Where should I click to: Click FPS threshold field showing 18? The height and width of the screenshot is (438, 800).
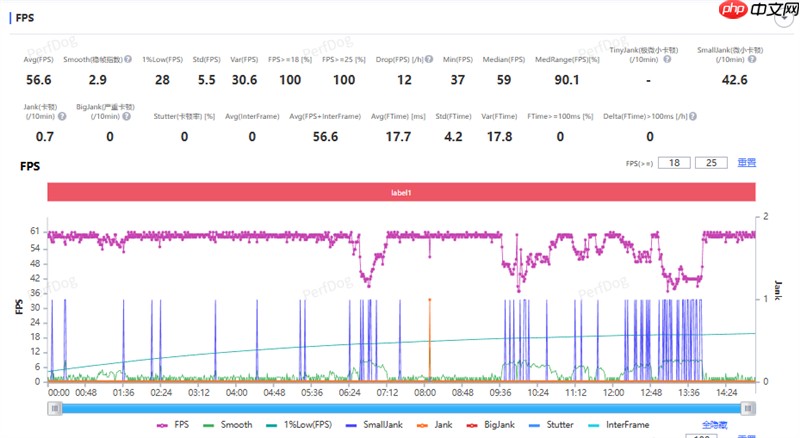(672, 162)
